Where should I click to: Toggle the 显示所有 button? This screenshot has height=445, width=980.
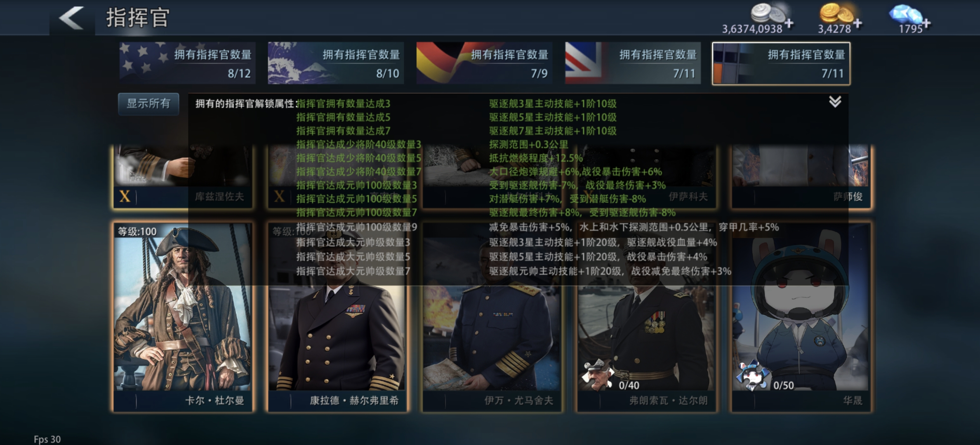click(148, 104)
